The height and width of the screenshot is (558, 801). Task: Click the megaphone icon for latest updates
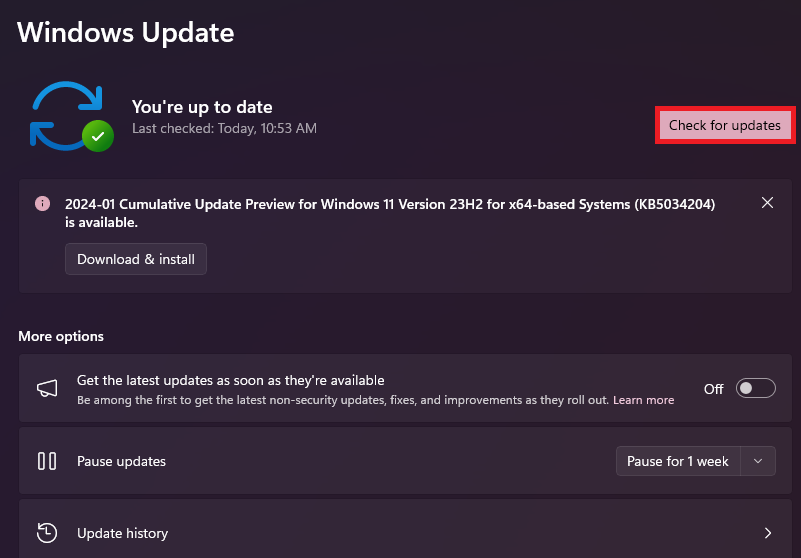pyautogui.click(x=47, y=388)
